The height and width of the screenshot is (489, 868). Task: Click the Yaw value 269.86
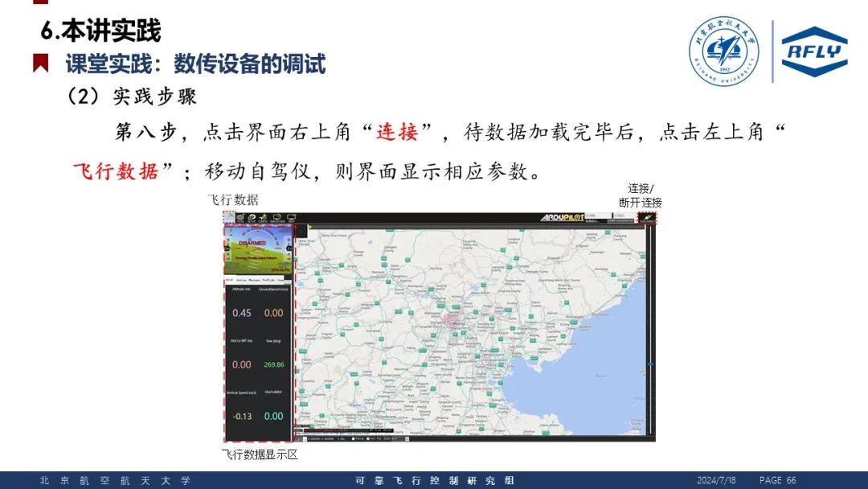274,364
